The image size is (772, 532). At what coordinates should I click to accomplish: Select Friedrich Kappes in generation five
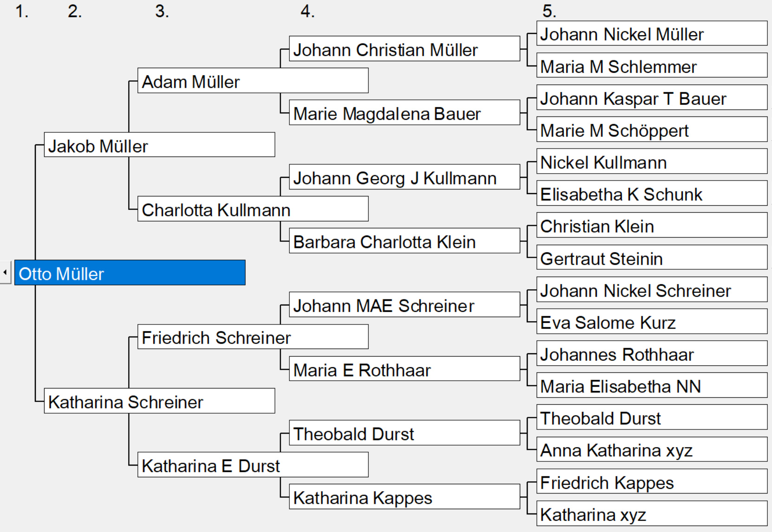coord(652,481)
